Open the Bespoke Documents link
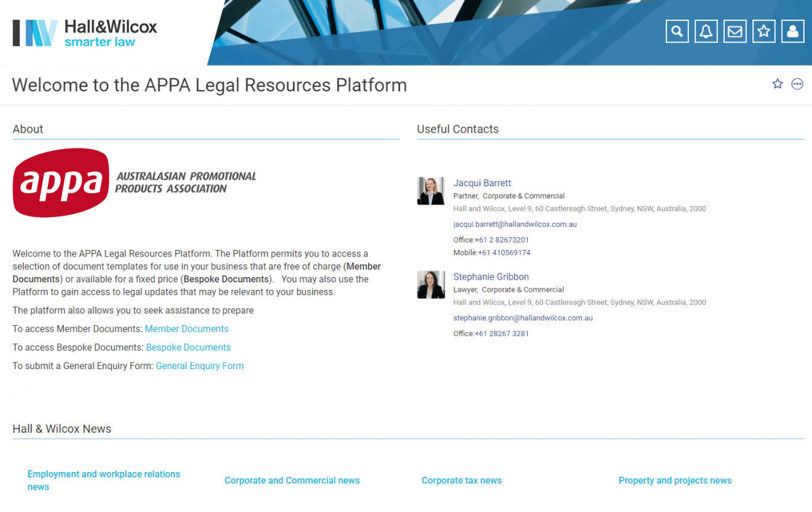This screenshot has width=812, height=512. [x=188, y=347]
